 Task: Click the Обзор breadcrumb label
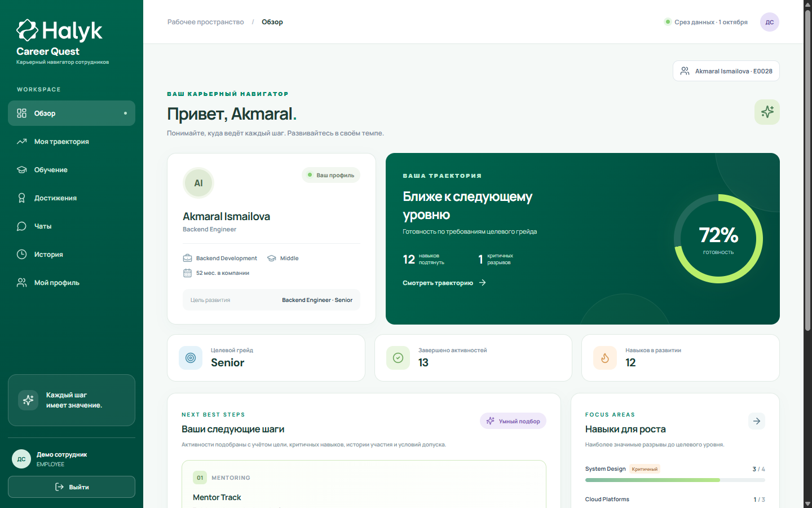point(272,22)
